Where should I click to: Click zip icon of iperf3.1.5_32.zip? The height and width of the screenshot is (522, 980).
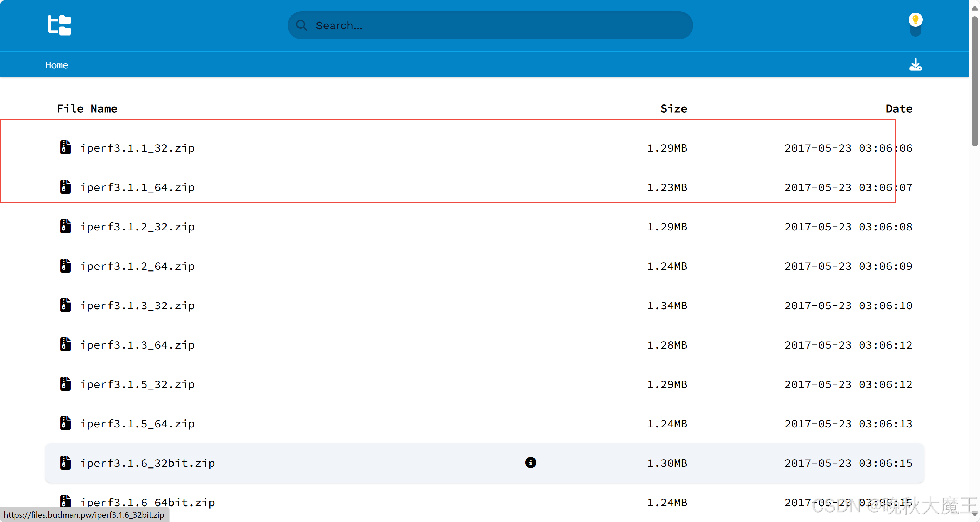pyautogui.click(x=65, y=384)
